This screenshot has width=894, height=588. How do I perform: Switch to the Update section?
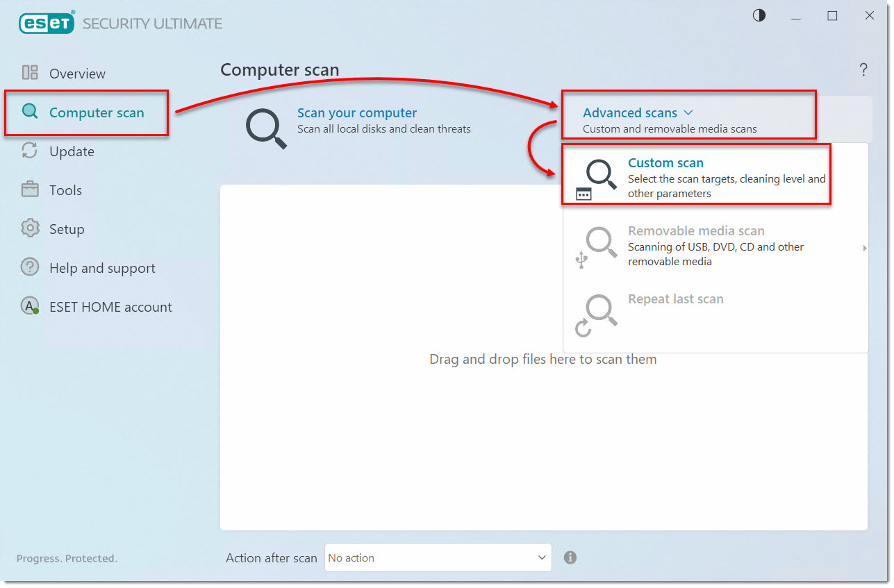[72, 151]
